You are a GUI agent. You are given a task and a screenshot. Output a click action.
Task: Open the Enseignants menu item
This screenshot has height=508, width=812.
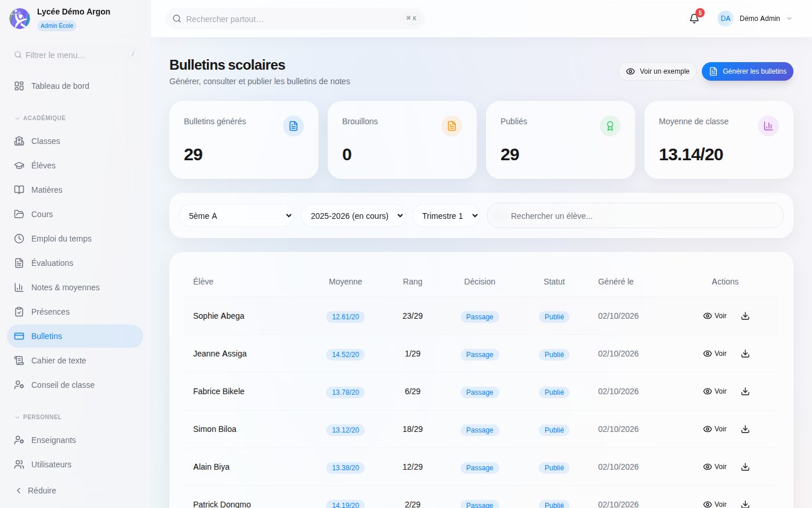[75, 440]
